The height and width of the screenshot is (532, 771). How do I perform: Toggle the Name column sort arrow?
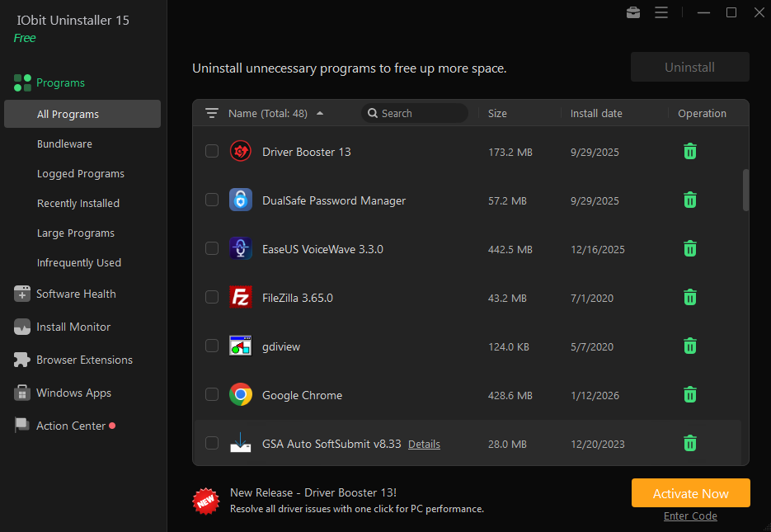click(x=320, y=114)
